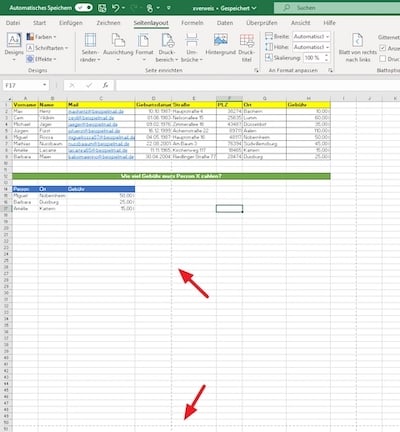This screenshot has width=400, height=432.
Task: Click the Hintergrund background image icon
Action: point(221,40)
